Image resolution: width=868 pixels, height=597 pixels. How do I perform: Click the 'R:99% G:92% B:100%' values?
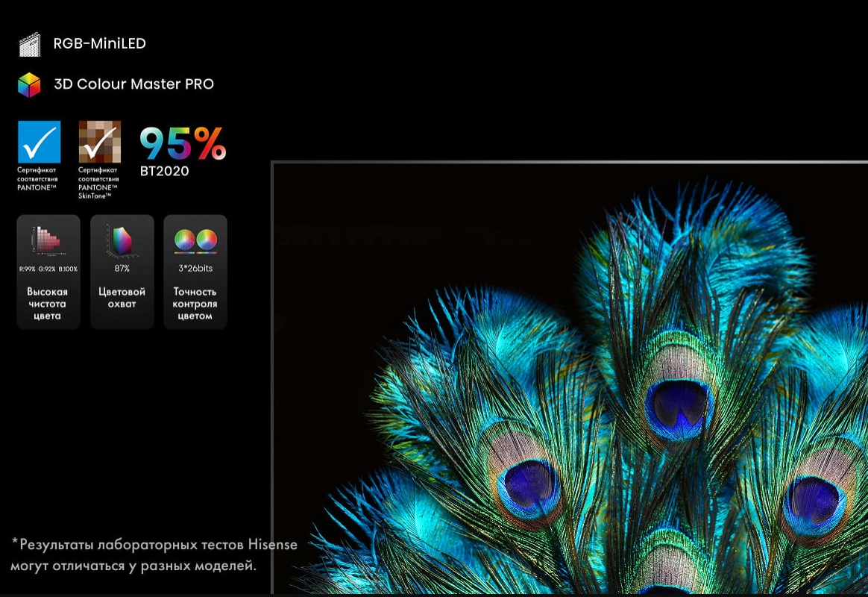[x=48, y=269]
